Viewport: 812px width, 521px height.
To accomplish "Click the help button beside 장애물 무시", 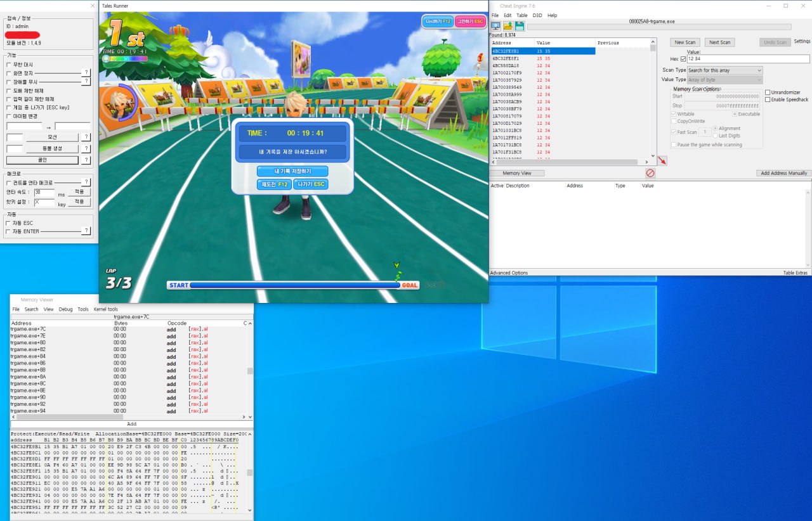I will 86,81.
